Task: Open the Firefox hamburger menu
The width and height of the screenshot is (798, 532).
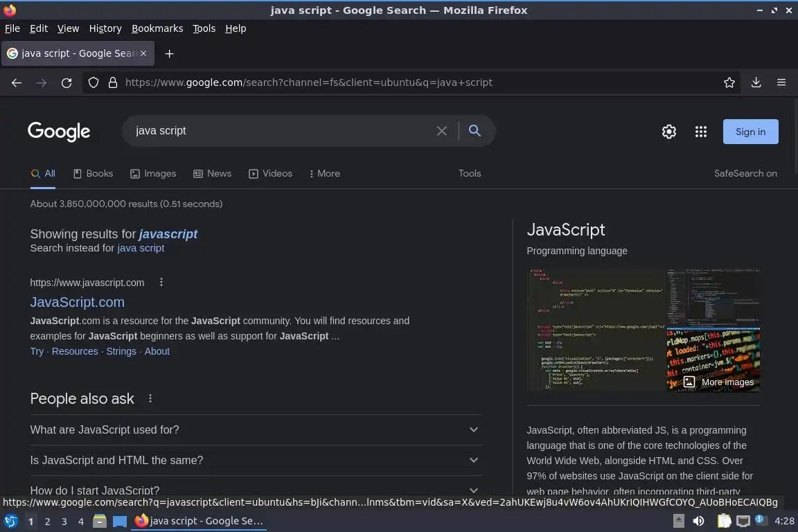Action: [x=781, y=82]
